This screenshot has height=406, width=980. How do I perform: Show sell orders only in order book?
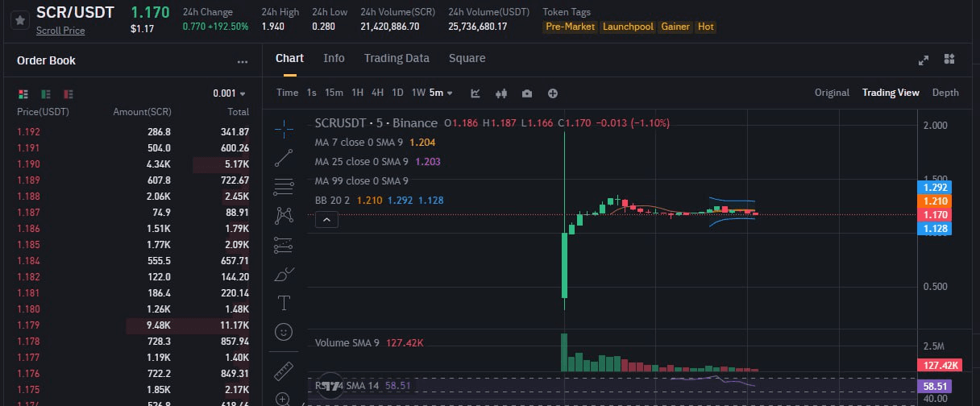69,93
